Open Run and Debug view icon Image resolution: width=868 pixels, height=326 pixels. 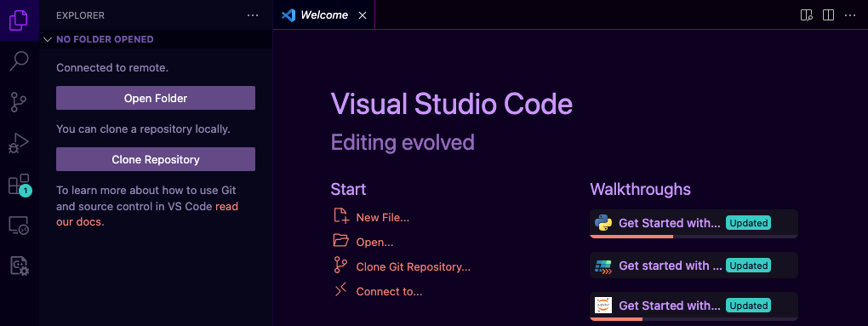(x=19, y=143)
